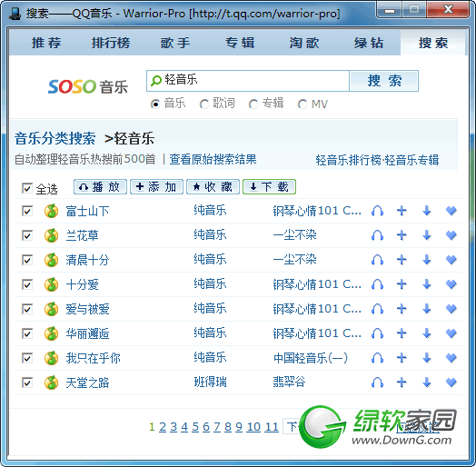Click music note icon beside 天堂之路

click(x=51, y=383)
